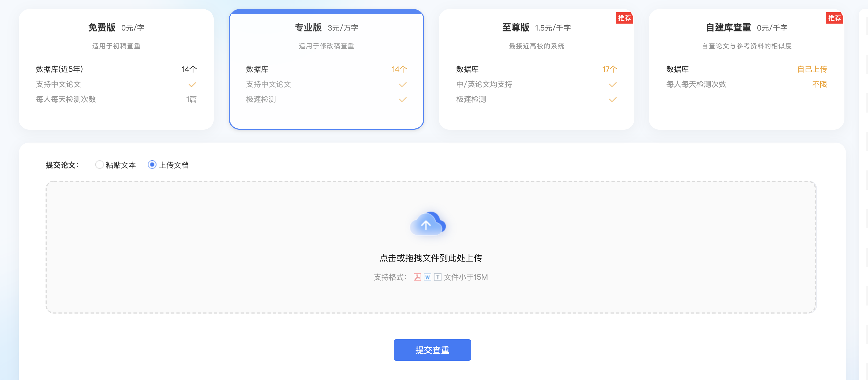Click the 最接近高校的系统 subtitle
The image size is (868, 380).
point(536,46)
